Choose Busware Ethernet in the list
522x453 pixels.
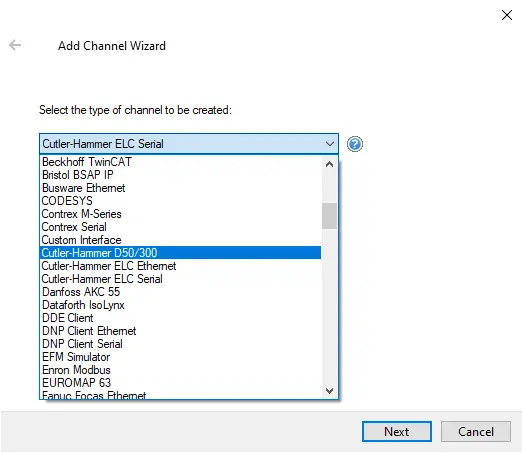pyautogui.click(x=180, y=188)
